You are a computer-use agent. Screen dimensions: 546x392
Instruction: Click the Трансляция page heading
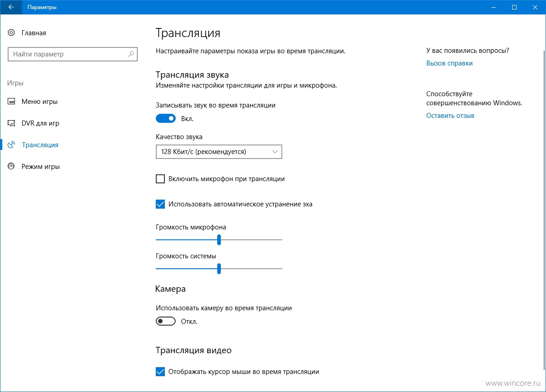[x=188, y=33]
